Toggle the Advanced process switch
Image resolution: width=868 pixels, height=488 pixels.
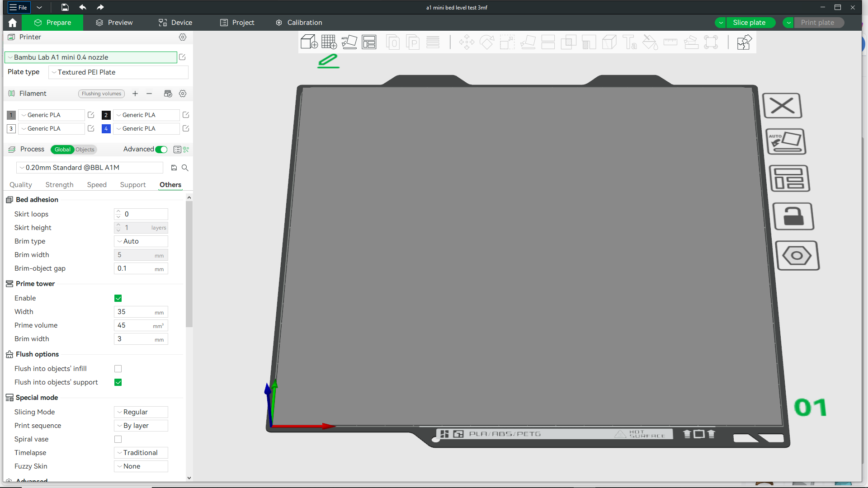pos(161,150)
